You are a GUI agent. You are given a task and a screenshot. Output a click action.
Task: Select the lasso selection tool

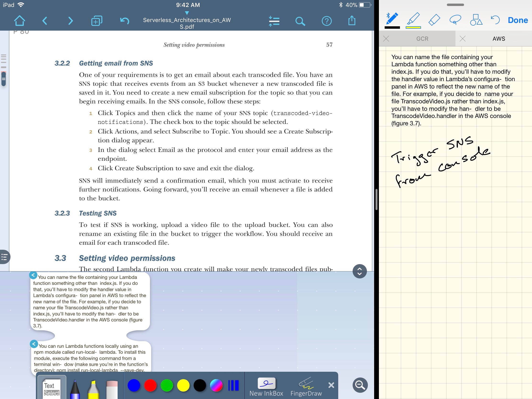point(455,20)
